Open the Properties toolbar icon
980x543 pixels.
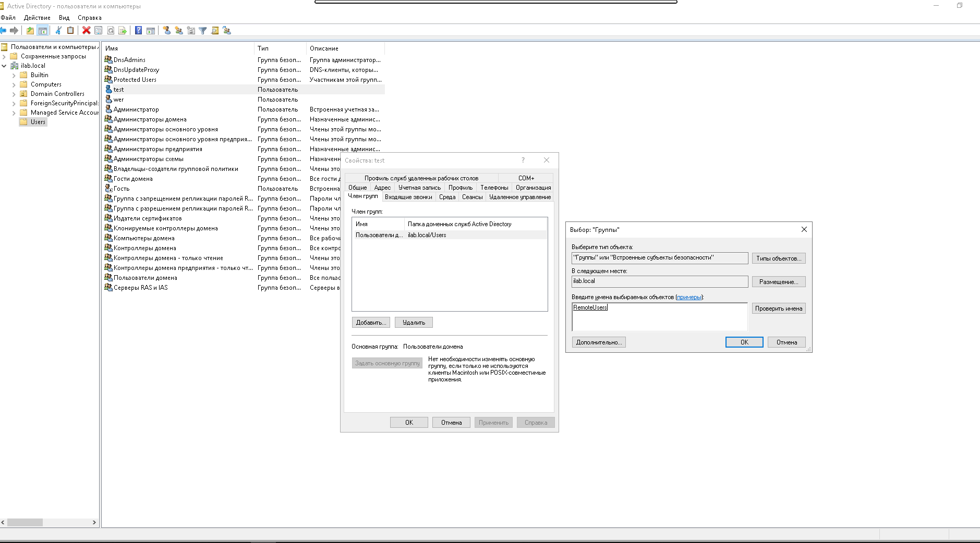pyautogui.click(x=98, y=31)
